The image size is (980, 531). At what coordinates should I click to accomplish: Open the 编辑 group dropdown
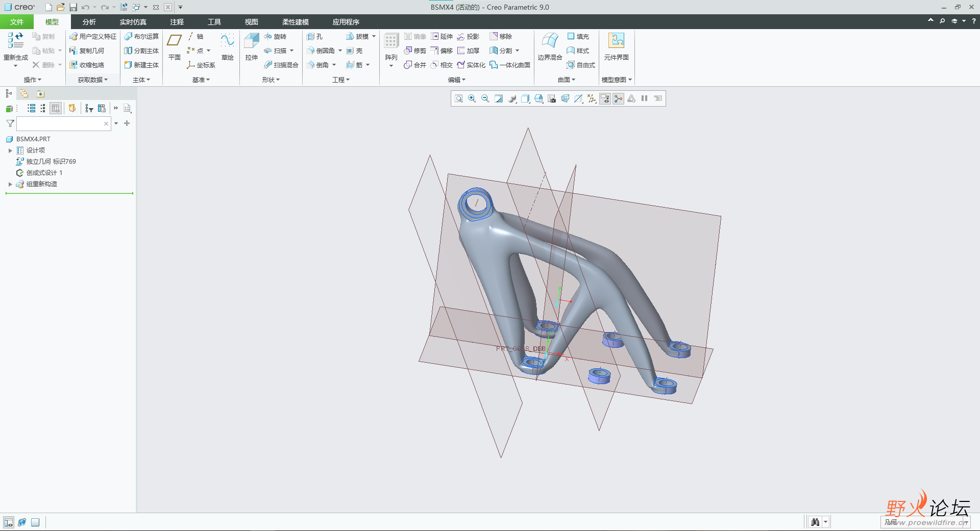457,80
